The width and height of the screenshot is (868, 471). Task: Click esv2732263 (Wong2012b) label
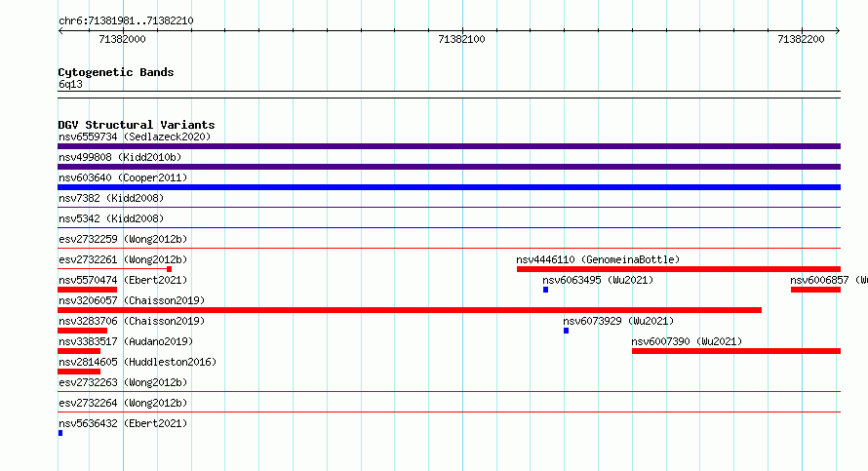tap(123, 382)
